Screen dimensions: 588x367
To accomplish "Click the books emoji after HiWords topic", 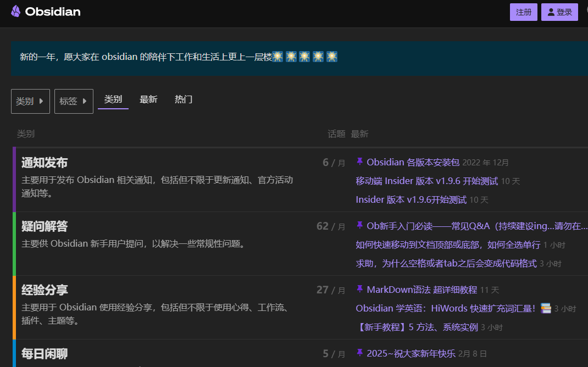I will [x=546, y=308].
